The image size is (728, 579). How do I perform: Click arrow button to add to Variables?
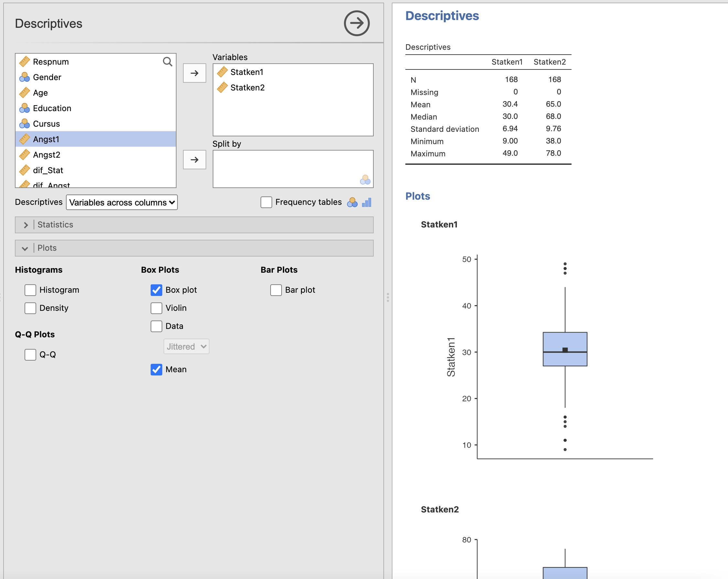pos(195,73)
